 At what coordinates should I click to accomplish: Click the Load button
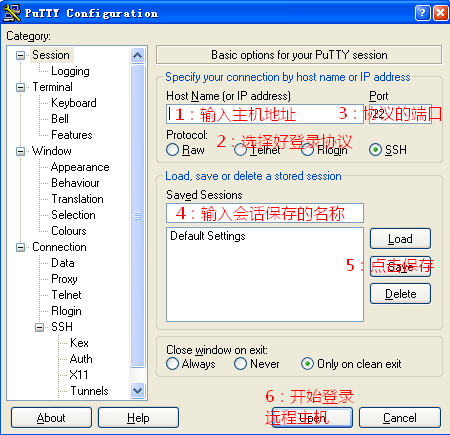[x=400, y=239]
